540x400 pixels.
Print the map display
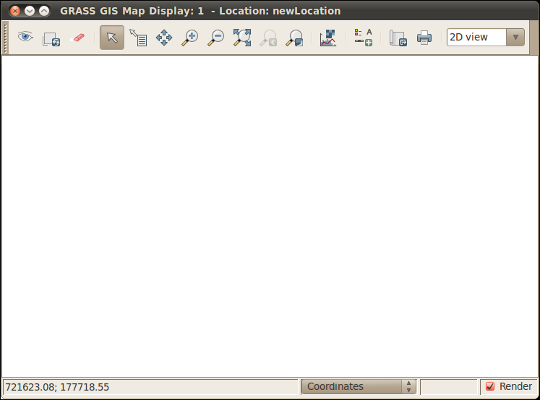click(x=424, y=38)
